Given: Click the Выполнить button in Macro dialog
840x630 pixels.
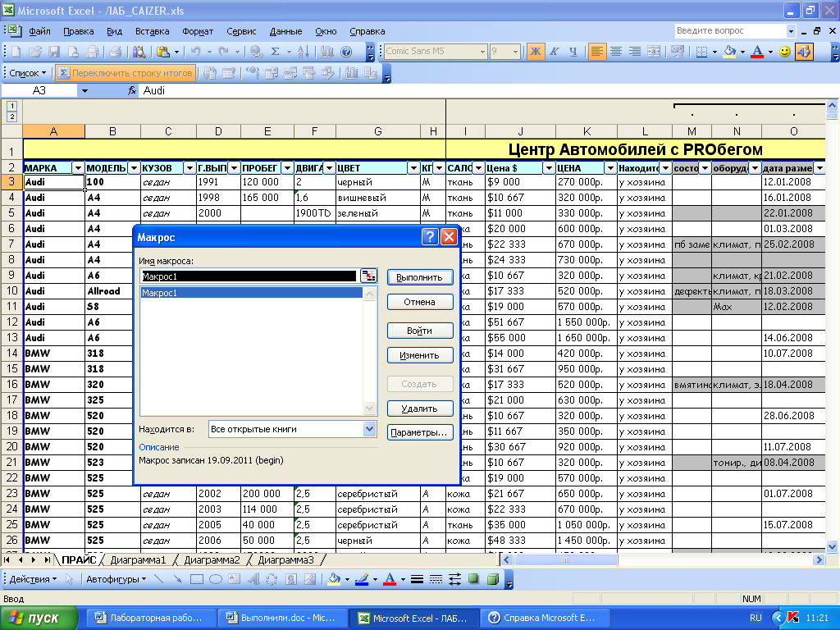Looking at the screenshot, I should (x=419, y=277).
